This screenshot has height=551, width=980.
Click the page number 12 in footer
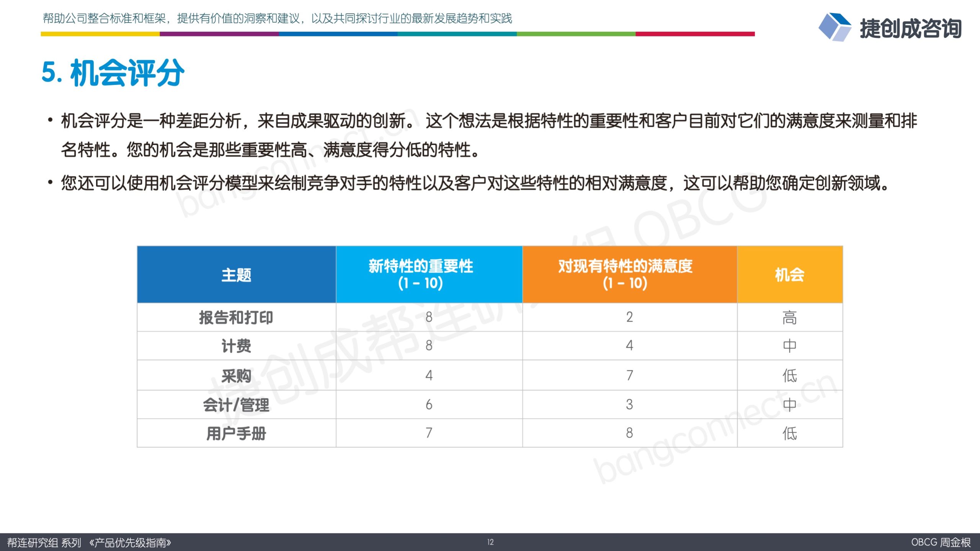point(490,542)
